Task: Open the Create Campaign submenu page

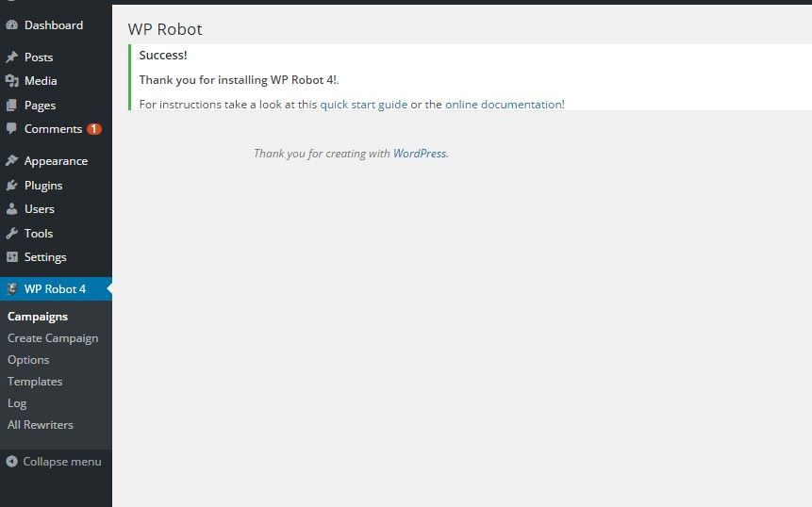Action: (53, 338)
